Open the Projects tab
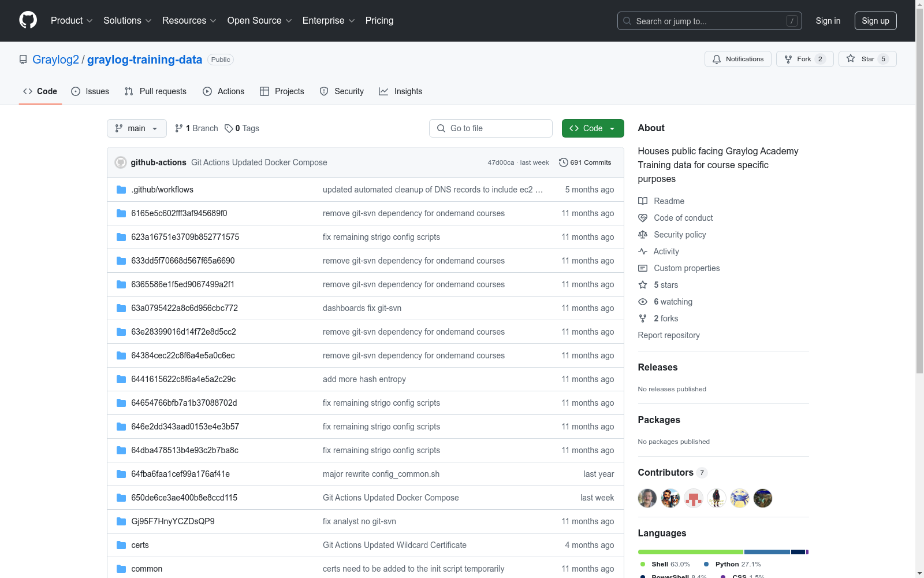Image resolution: width=924 pixels, height=578 pixels. pos(282,91)
